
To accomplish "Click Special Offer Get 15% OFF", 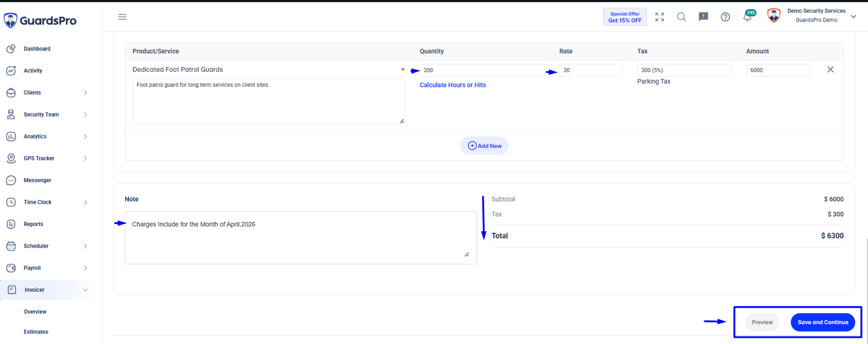I will (x=625, y=17).
